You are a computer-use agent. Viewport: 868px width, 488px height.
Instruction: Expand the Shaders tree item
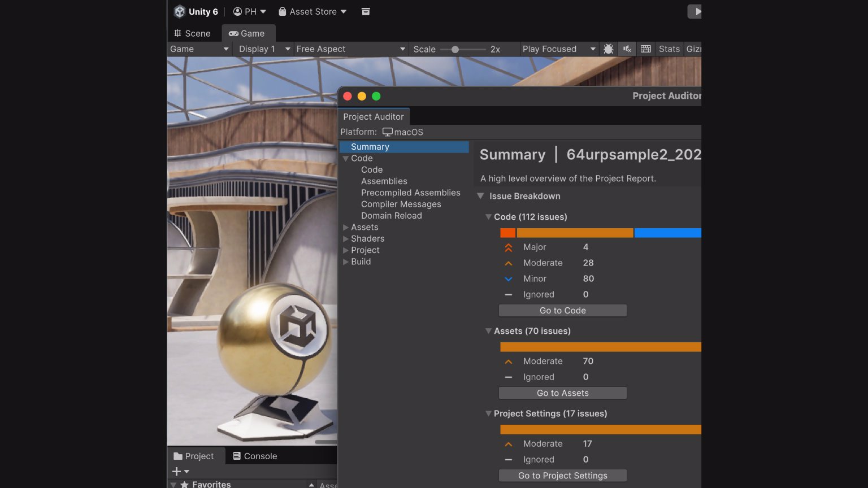click(x=346, y=239)
